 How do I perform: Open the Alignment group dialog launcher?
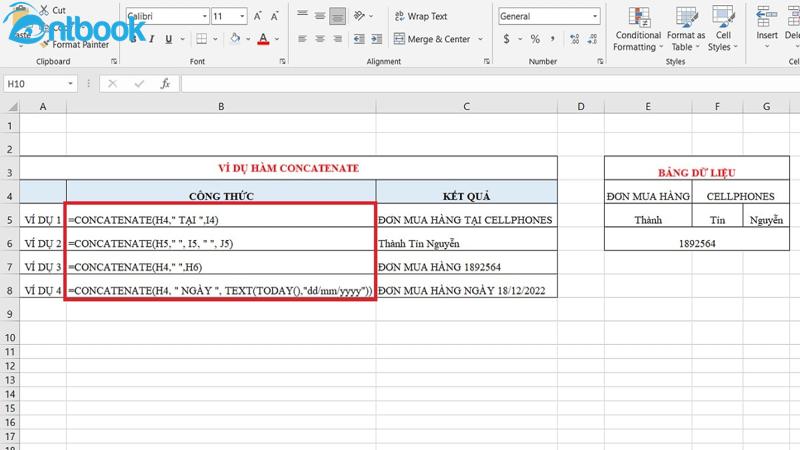tap(487, 61)
